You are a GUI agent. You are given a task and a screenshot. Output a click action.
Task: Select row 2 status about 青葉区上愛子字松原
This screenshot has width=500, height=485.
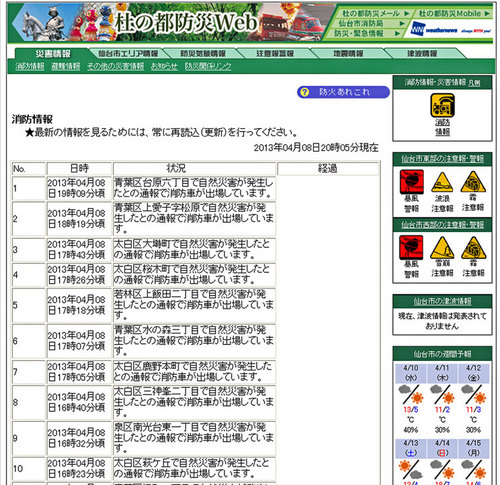[195, 219]
